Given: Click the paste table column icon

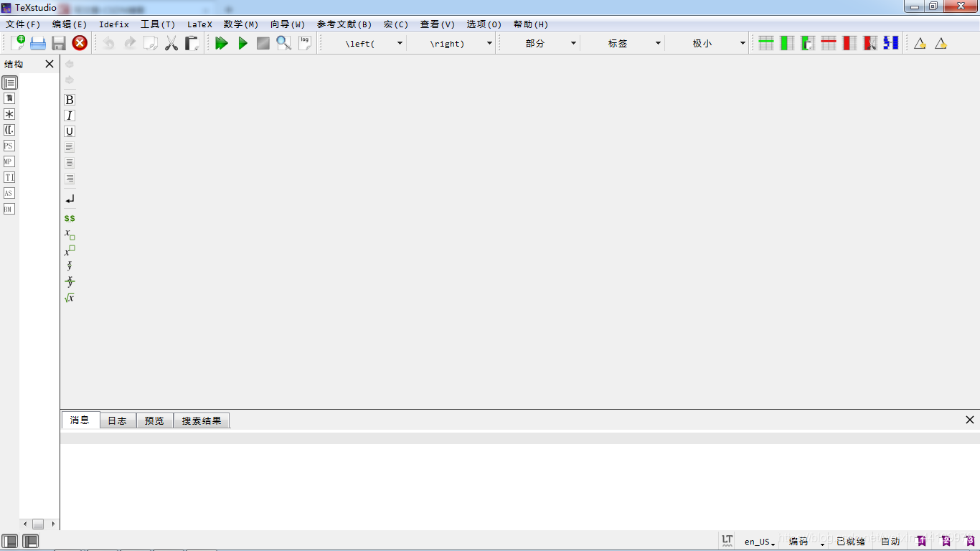Looking at the screenshot, I should click(x=808, y=43).
